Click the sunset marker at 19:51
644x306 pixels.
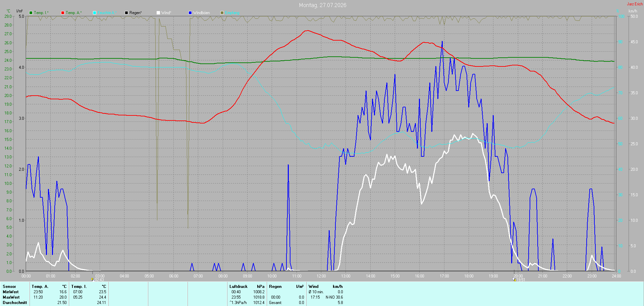coord(514,279)
